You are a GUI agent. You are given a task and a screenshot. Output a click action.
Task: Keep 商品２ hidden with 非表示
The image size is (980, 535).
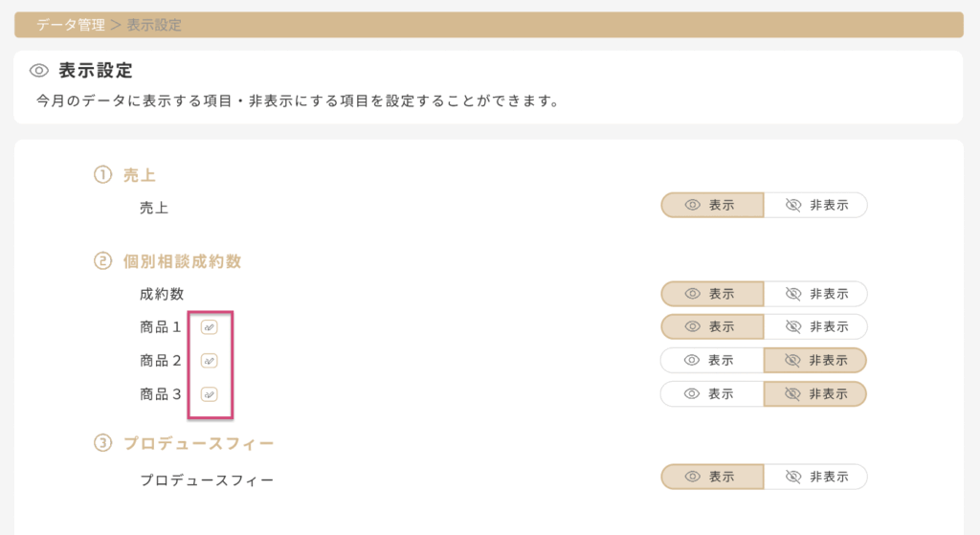815,360
